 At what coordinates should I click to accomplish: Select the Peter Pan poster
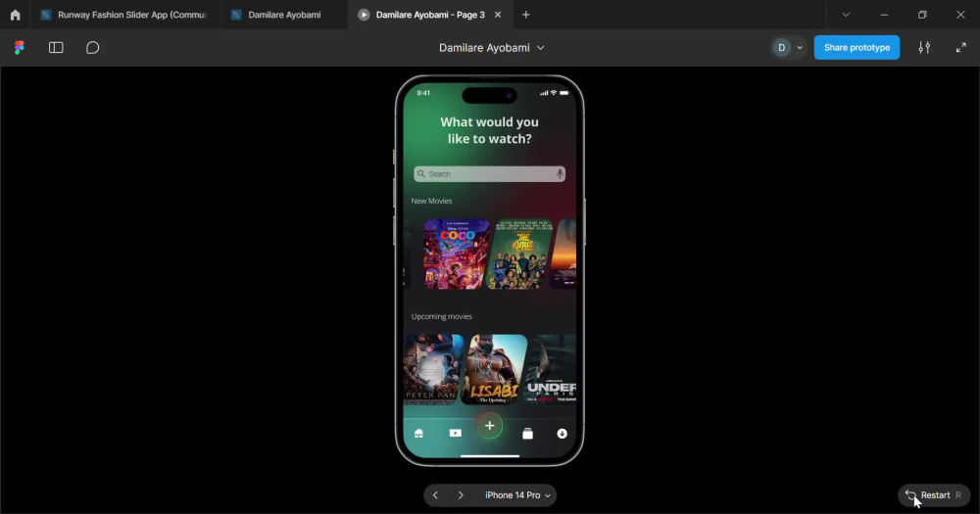click(433, 369)
